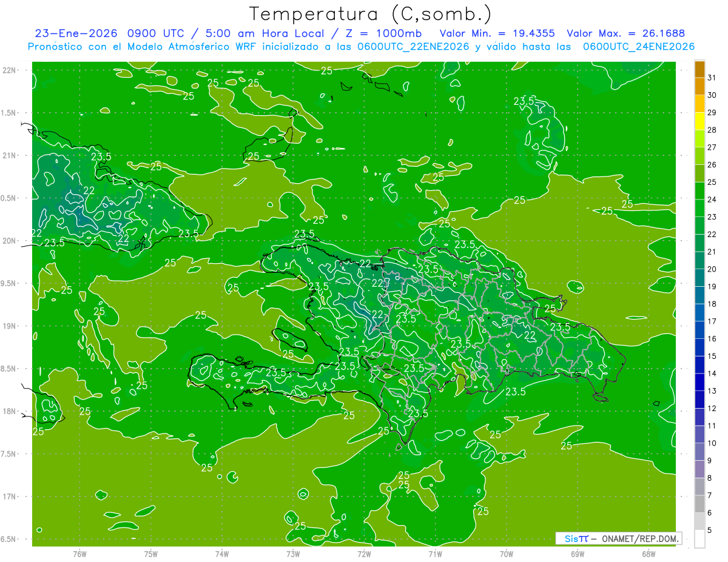The height and width of the screenshot is (562, 728).
Task: Select the date text "23-Ene-2026"
Action: [x=75, y=33]
